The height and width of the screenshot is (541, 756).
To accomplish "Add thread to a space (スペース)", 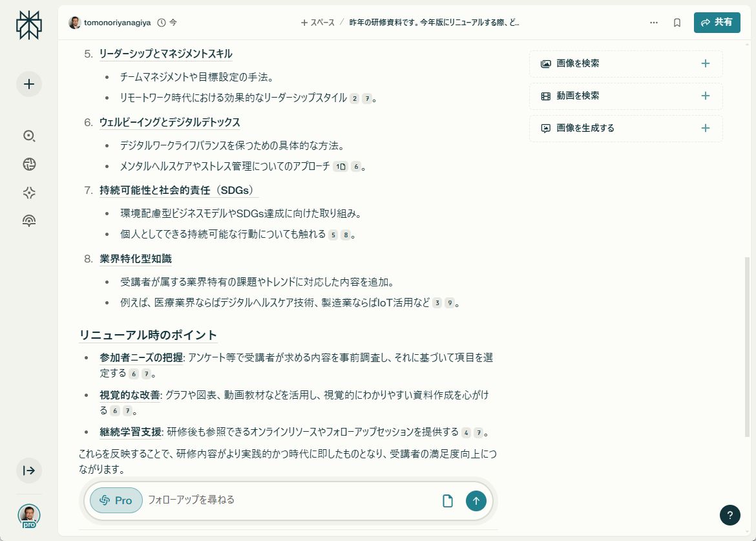I will click(317, 23).
